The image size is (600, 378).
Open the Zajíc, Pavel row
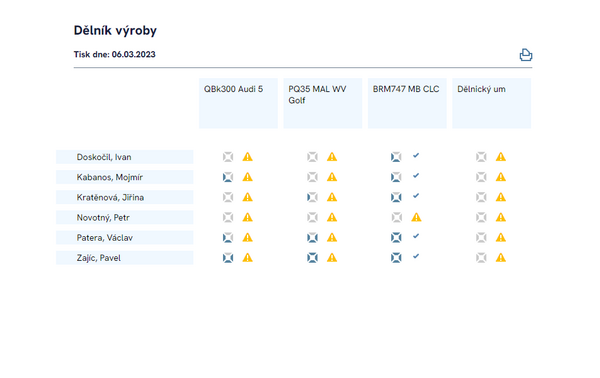pos(125,258)
